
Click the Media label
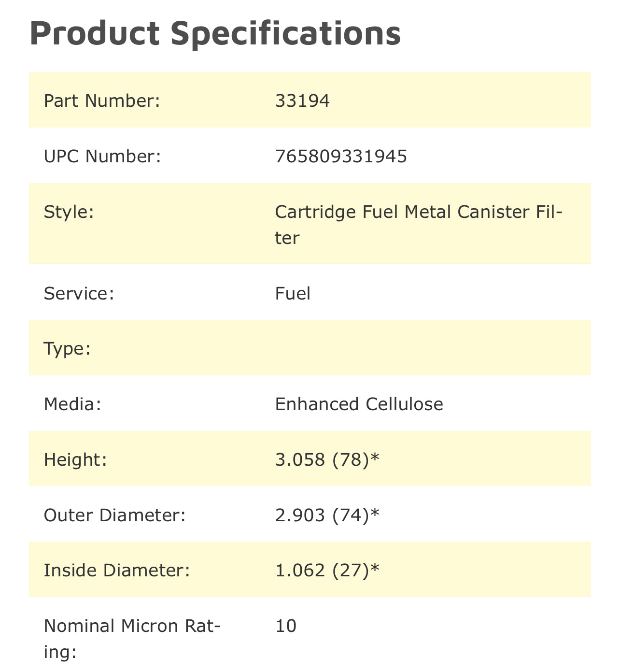(72, 404)
